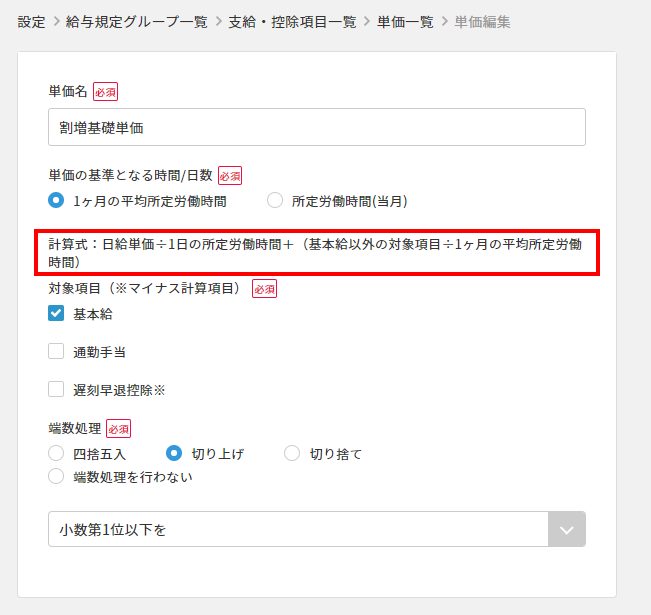Click the 通勤手当 label text
The image size is (651, 615).
(x=99, y=352)
